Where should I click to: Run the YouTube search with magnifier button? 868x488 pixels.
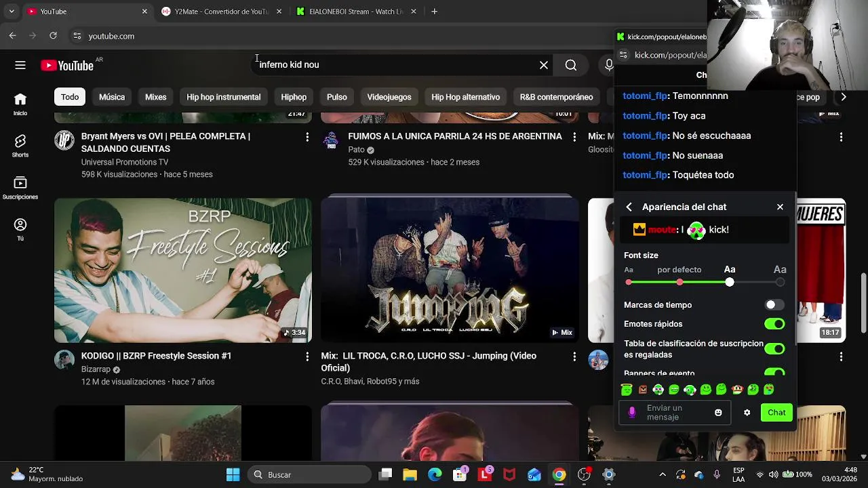[571, 65]
